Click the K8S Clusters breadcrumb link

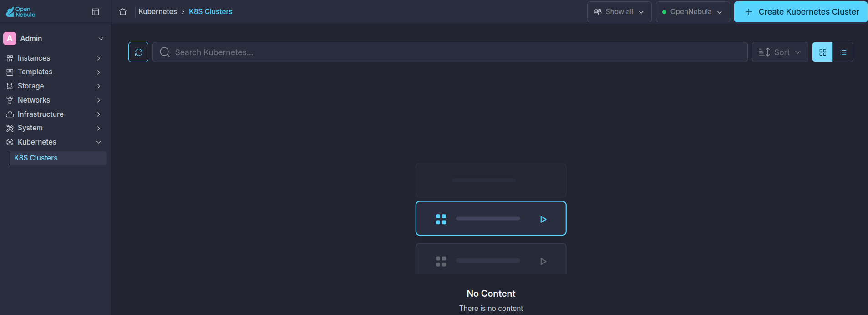(210, 12)
